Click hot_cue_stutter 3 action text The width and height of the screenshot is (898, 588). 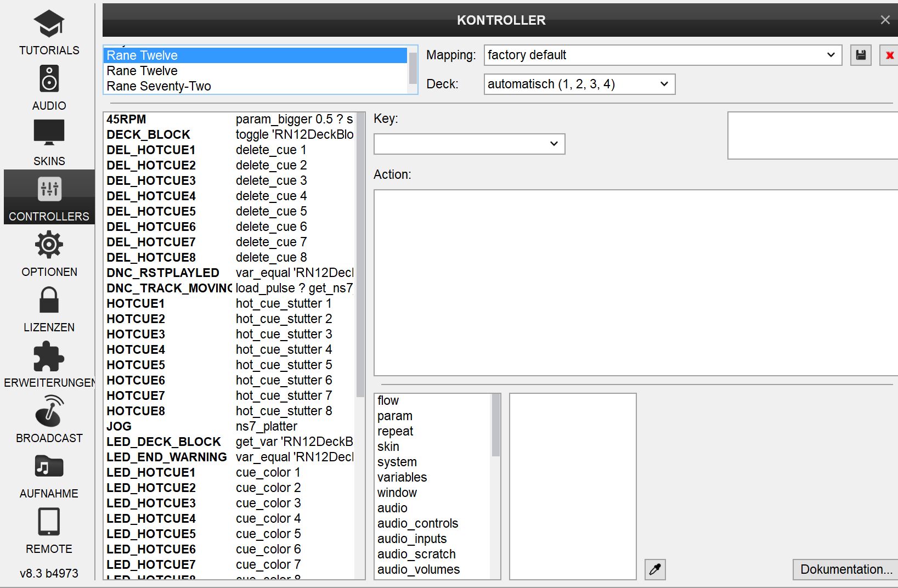pyautogui.click(x=284, y=334)
